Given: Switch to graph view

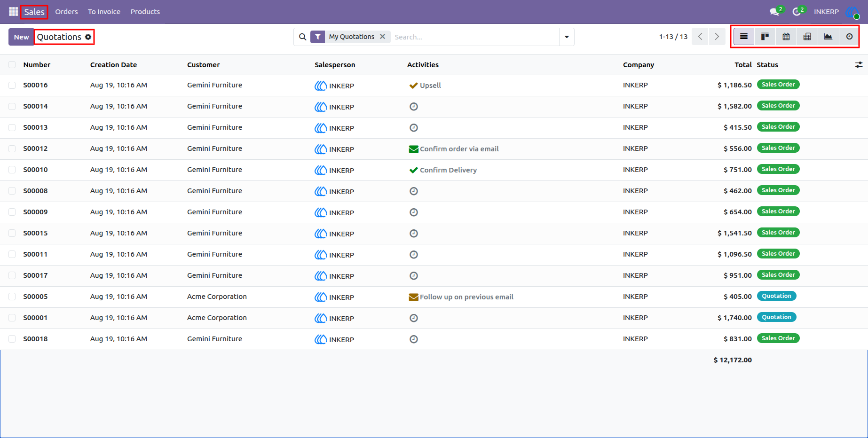Looking at the screenshot, I should pyautogui.click(x=828, y=37).
